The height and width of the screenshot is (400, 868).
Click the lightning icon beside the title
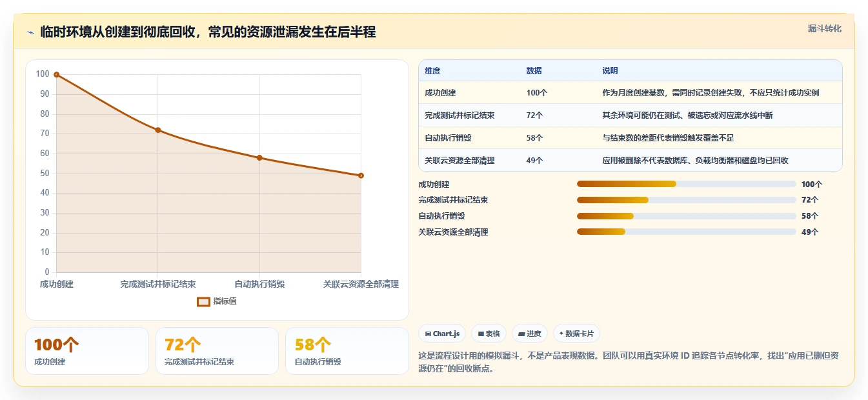click(x=31, y=32)
